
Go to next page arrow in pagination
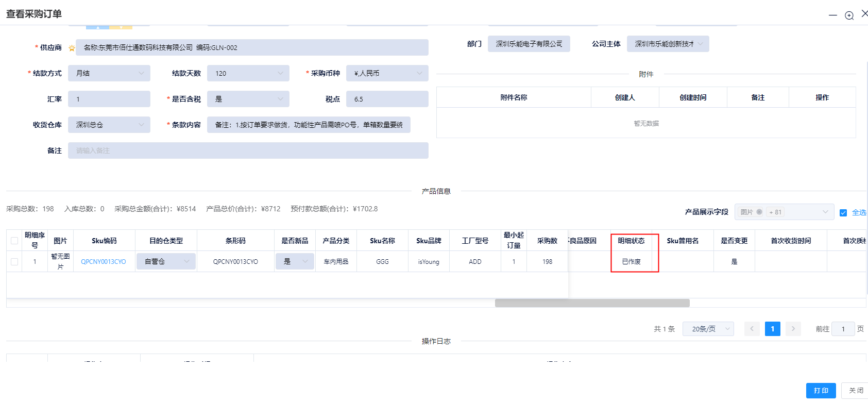[793, 329]
